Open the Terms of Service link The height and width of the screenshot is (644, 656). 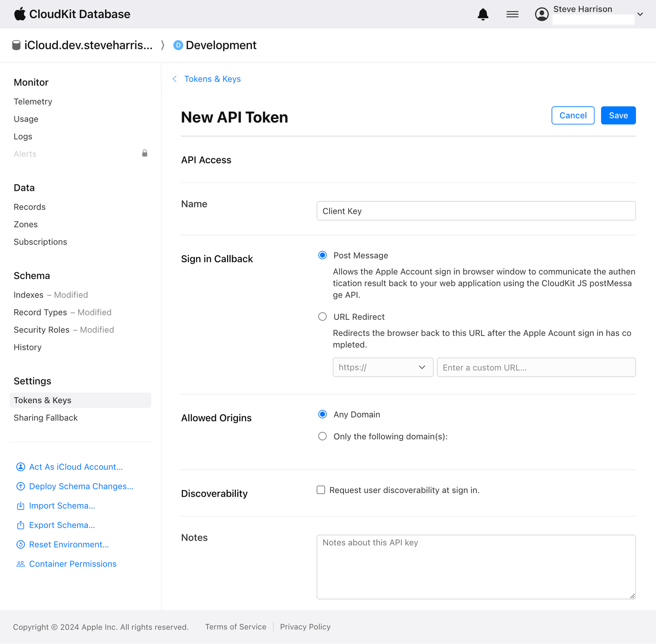click(235, 627)
